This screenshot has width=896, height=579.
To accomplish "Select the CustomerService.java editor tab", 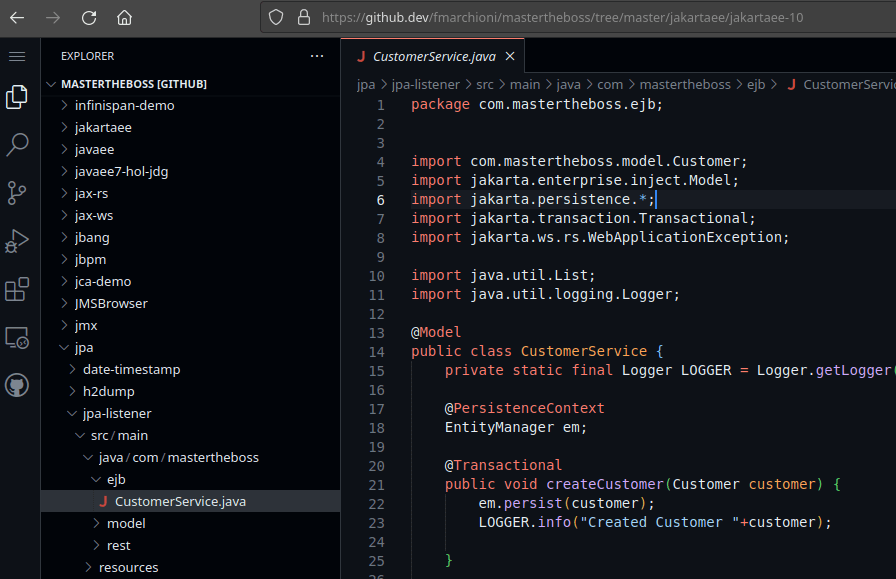I will [x=433, y=56].
